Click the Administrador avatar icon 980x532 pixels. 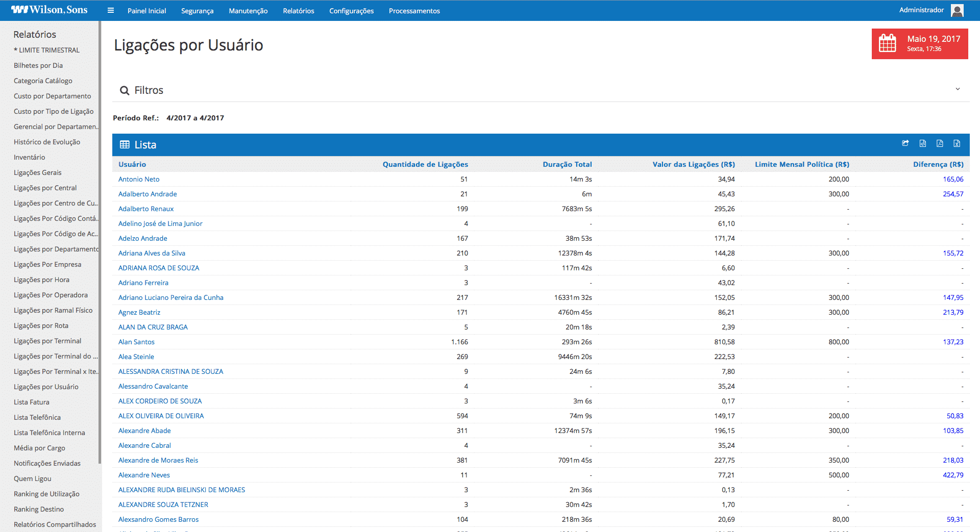point(958,11)
